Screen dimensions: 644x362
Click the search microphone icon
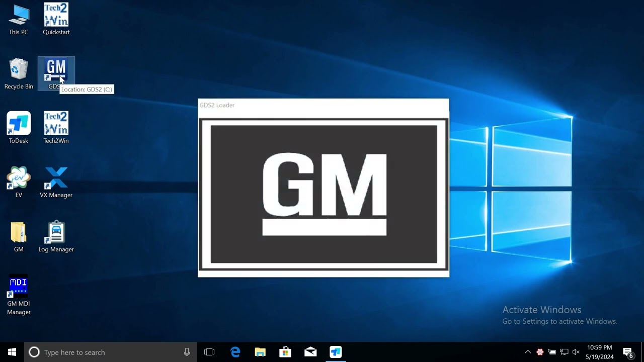[x=187, y=352]
